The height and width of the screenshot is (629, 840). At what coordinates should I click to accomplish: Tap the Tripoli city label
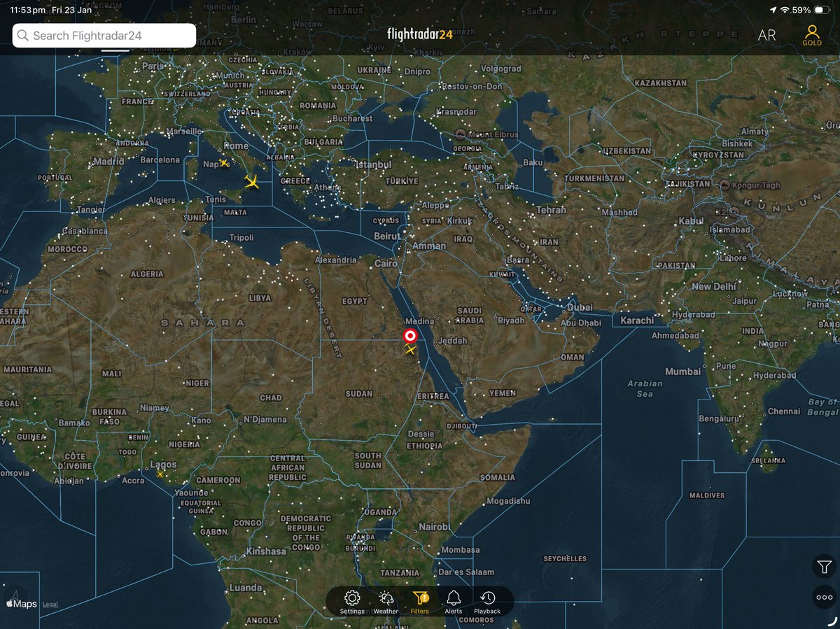[242, 237]
